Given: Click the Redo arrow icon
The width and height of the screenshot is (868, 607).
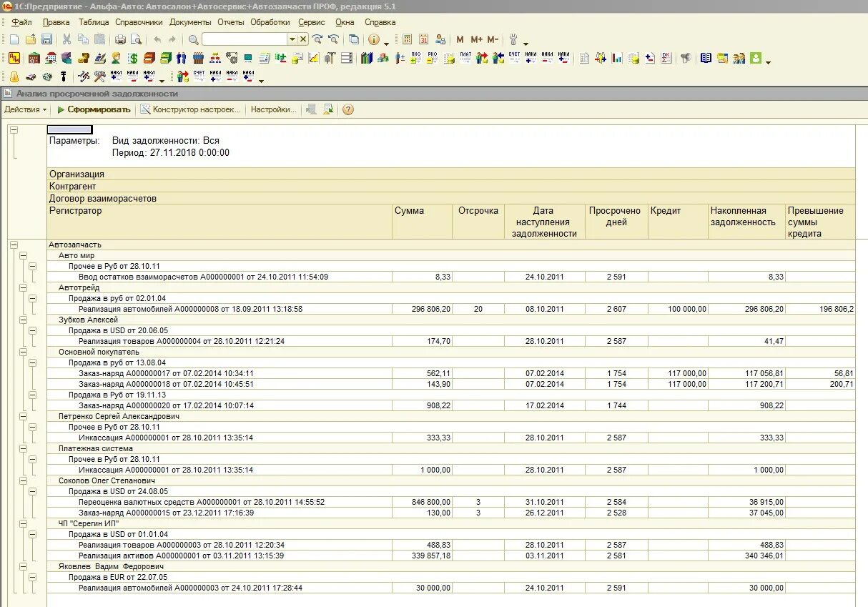Looking at the screenshot, I should tap(174, 39).
